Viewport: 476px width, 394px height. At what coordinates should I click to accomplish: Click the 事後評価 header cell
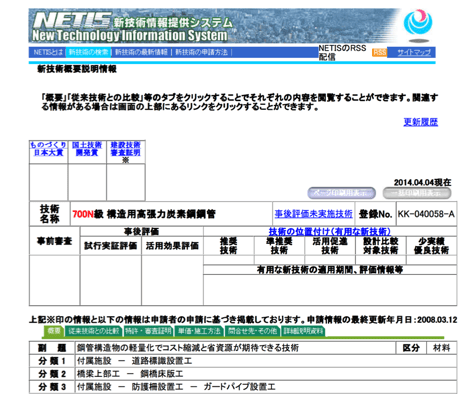[142, 231]
